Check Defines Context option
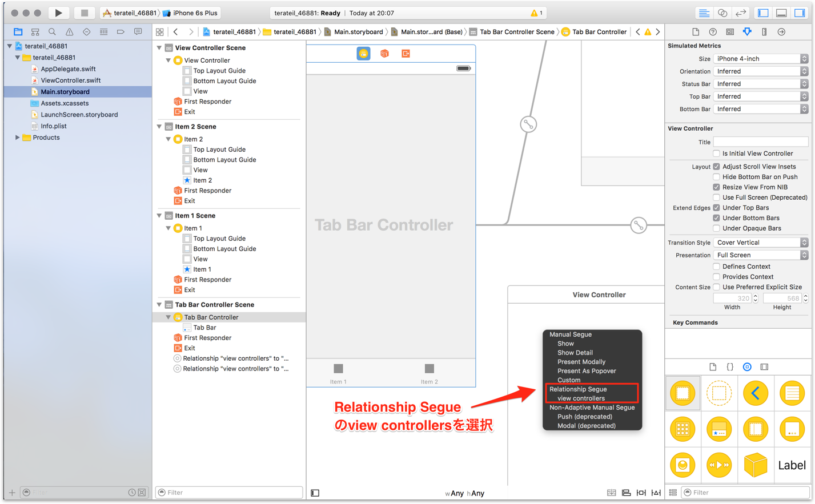815x504 pixels. (x=716, y=267)
